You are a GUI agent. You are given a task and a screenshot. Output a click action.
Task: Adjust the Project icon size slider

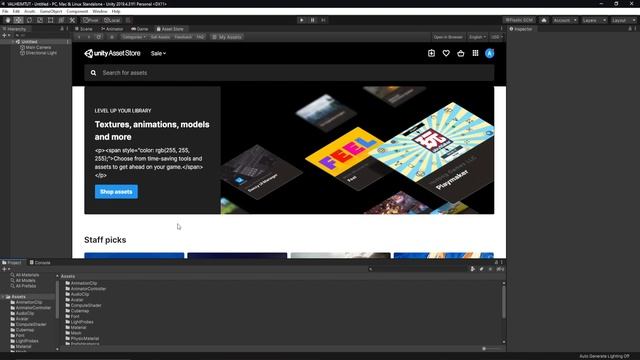(x=491, y=349)
